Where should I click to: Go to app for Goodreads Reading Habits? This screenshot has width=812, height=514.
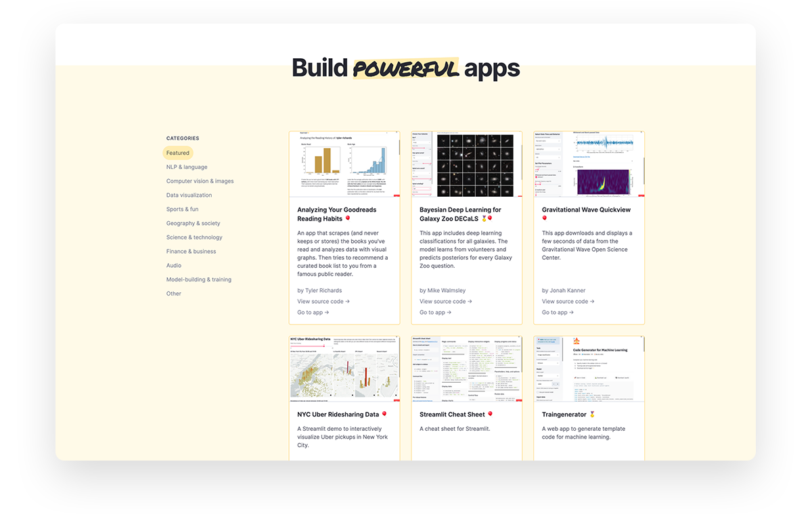313,312
